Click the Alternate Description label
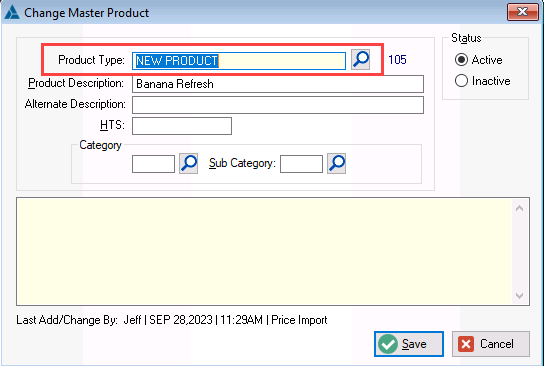Viewport: 544px width, 366px height. 75,104
